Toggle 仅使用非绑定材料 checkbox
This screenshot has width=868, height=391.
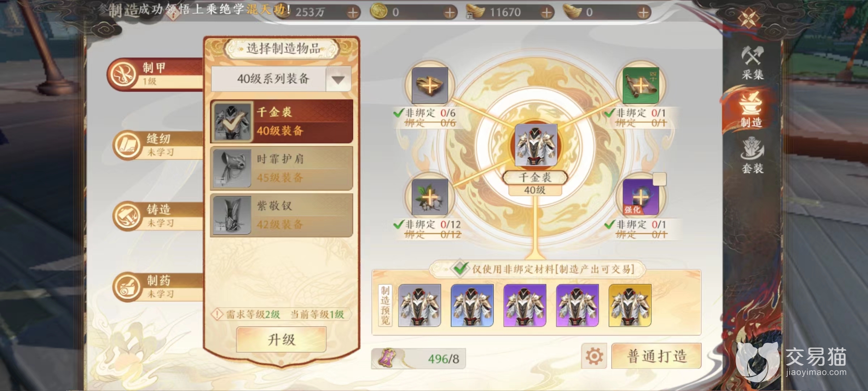[x=460, y=269]
